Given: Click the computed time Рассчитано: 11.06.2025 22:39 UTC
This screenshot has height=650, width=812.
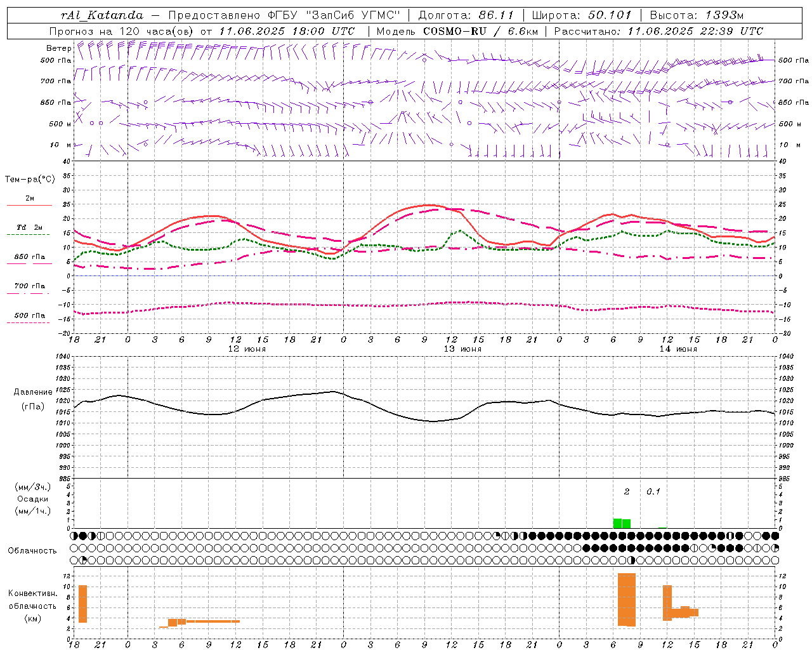Looking at the screenshot, I should [658, 31].
